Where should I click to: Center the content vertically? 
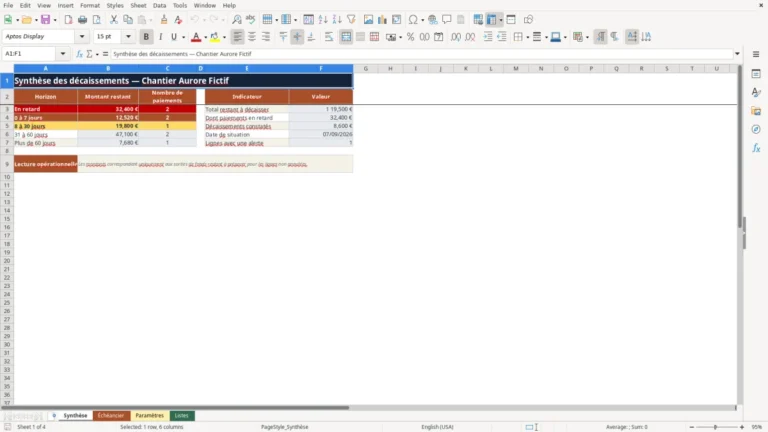tap(297, 37)
